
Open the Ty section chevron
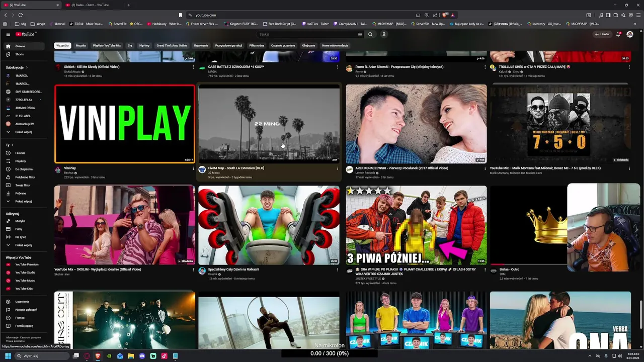pos(13,145)
